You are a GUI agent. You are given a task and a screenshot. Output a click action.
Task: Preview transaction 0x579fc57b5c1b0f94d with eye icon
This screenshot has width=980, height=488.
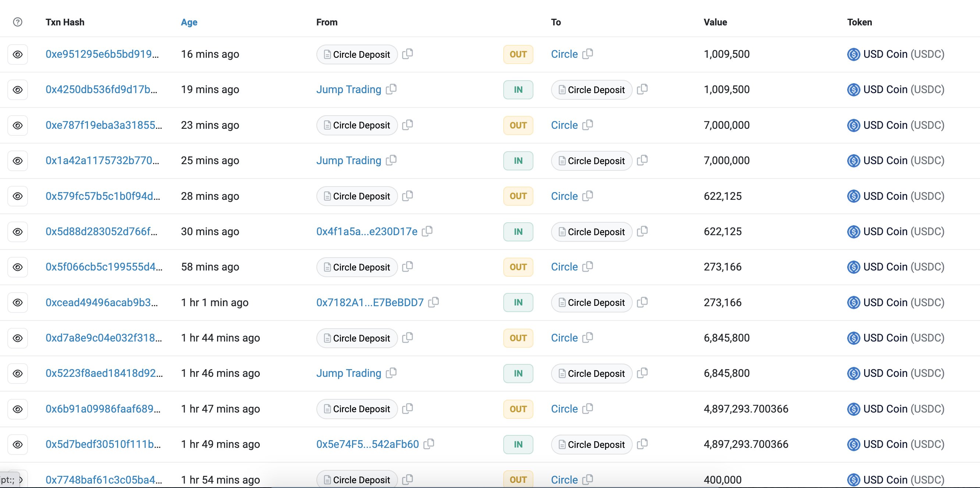coord(18,196)
